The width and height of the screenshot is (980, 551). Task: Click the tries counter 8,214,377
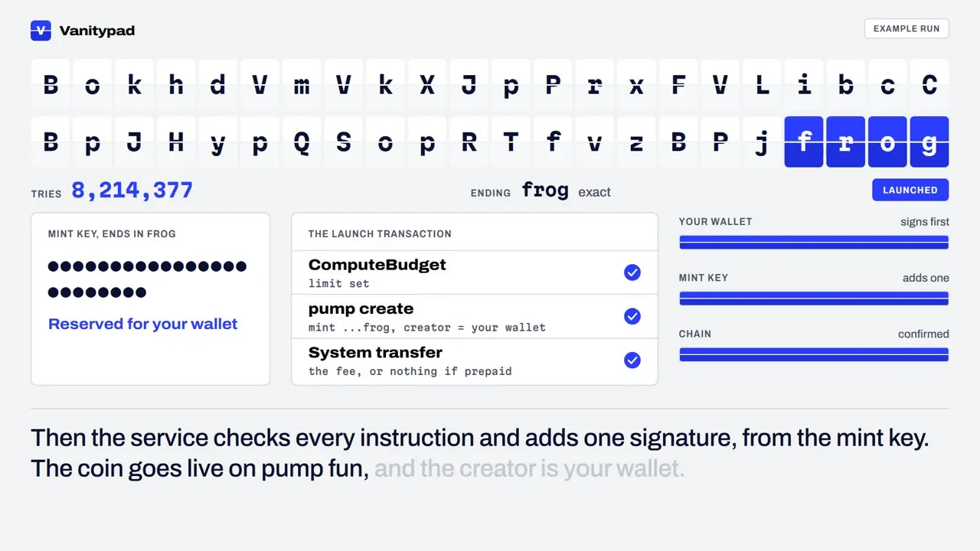click(132, 190)
